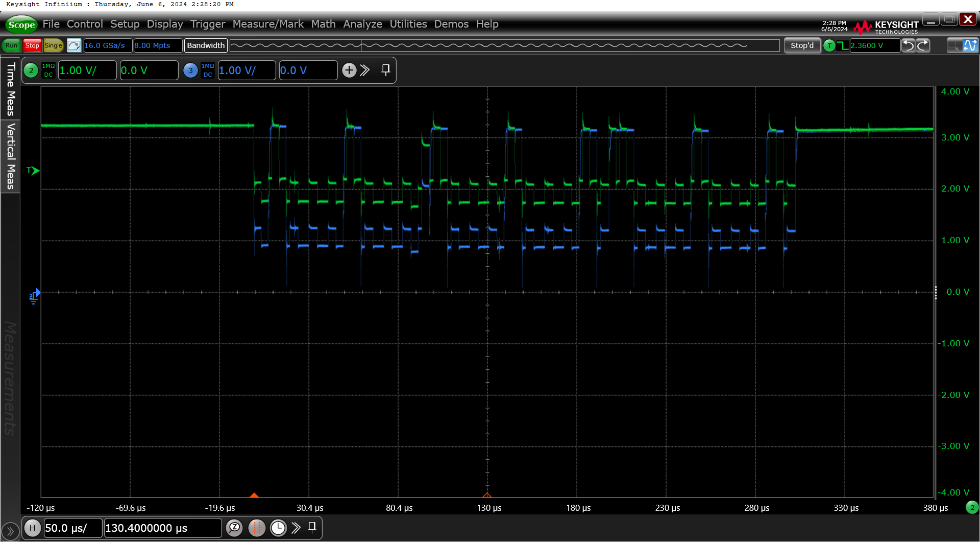Click the green channel 2 axis badge
Viewport: 980px width, 542px height.
pos(972,507)
